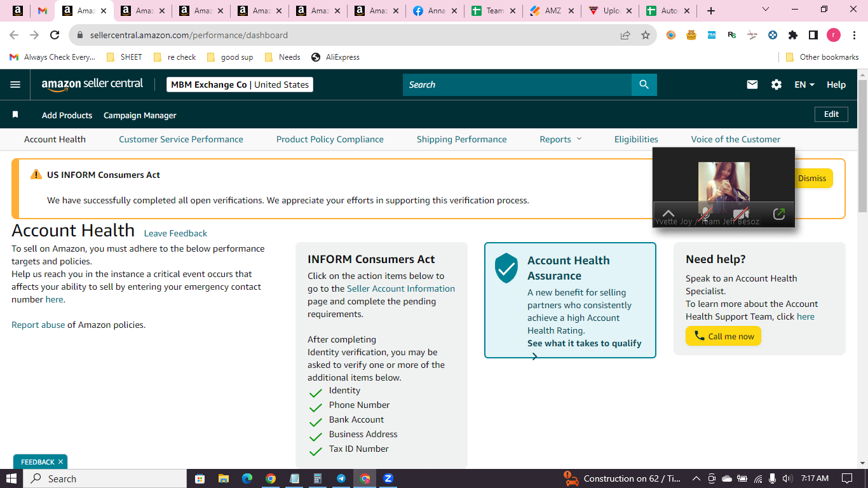
Task: Open the Chrome three-dot menu
Action: coord(855,35)
